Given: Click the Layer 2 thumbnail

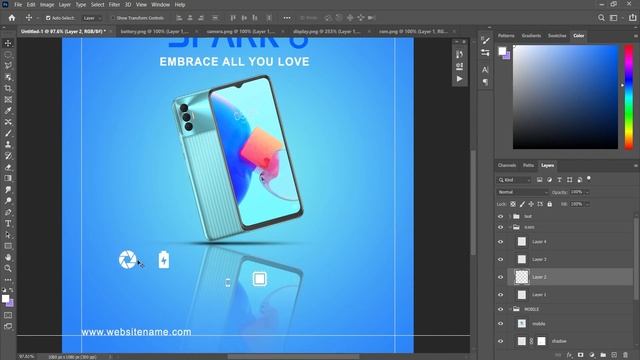Looking at the screenshot, I should pos(522,277).
